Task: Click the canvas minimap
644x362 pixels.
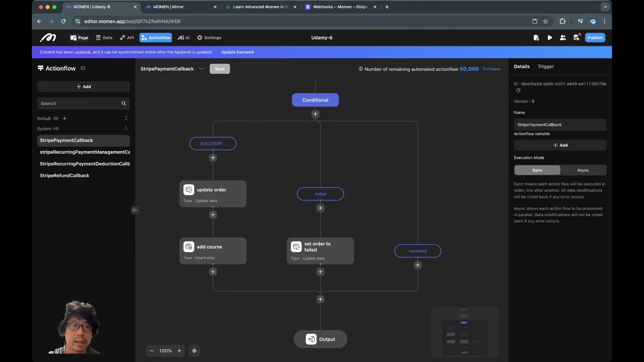Action: point(465,332)
